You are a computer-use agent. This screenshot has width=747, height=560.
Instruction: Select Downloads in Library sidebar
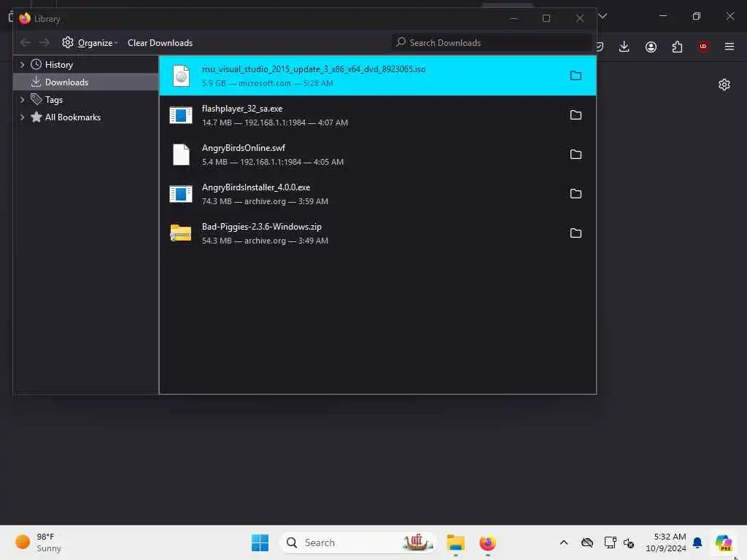(66, 82)
